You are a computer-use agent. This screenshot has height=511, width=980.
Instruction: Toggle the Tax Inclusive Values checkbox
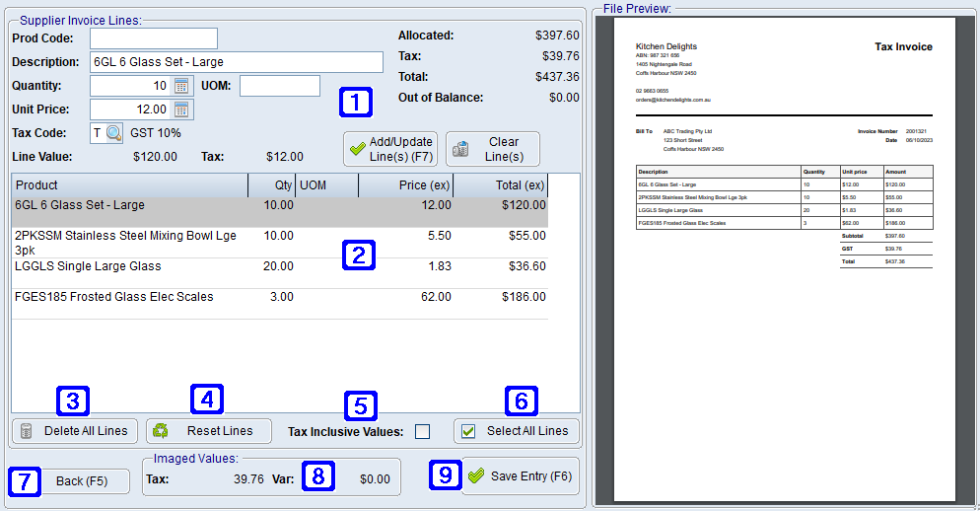point(422,431)
